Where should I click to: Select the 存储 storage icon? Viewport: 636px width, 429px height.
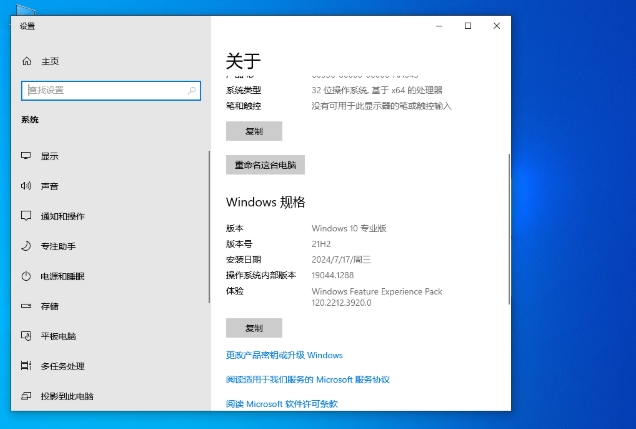coord(26,306)
